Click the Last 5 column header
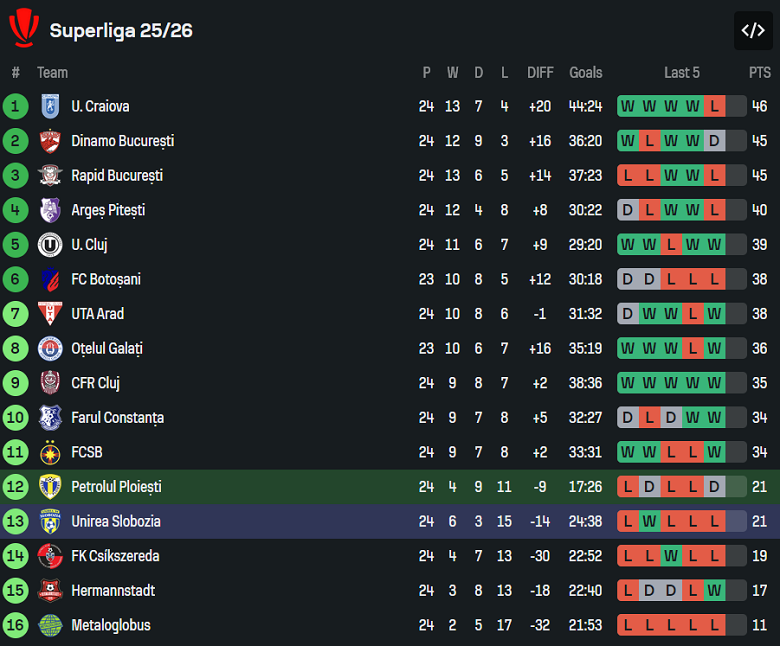Image resolution: width=780 pixels, height=646 pixels. pos(682,72)
